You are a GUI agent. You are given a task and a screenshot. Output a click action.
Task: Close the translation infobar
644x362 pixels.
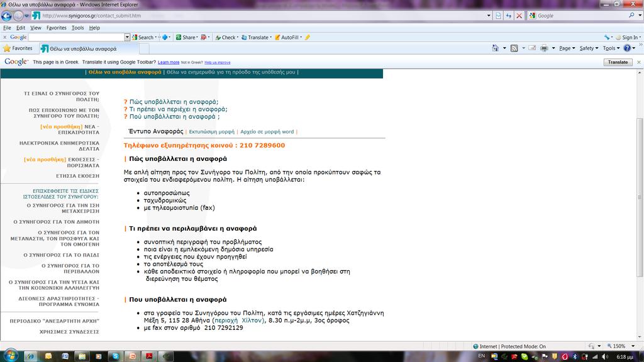point(639,62)
